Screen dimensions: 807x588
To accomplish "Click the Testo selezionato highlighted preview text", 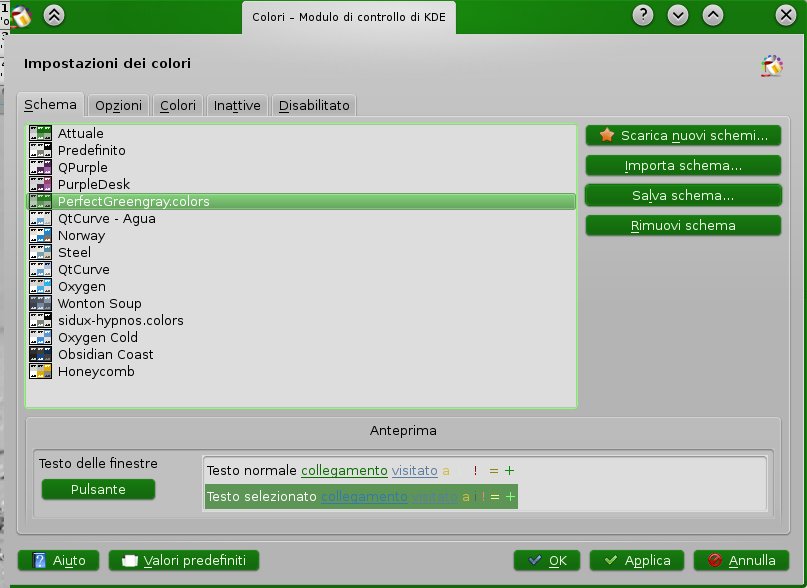I will [x=261, y=496].
